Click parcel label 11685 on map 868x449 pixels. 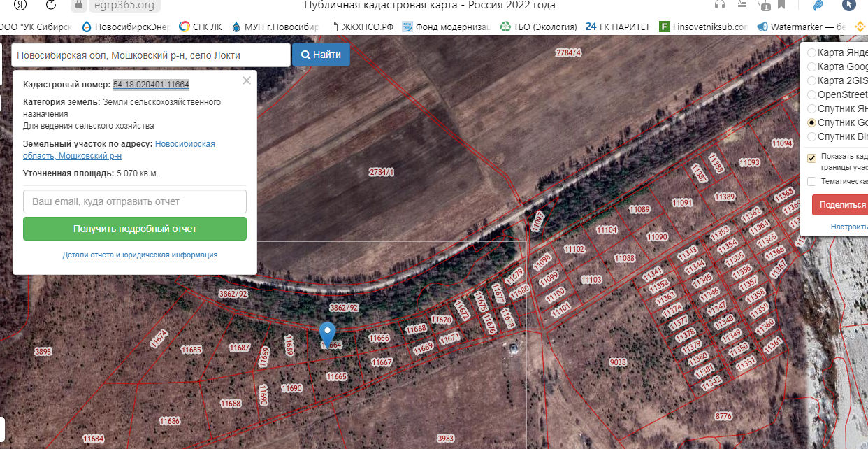[x=191, y=349]
